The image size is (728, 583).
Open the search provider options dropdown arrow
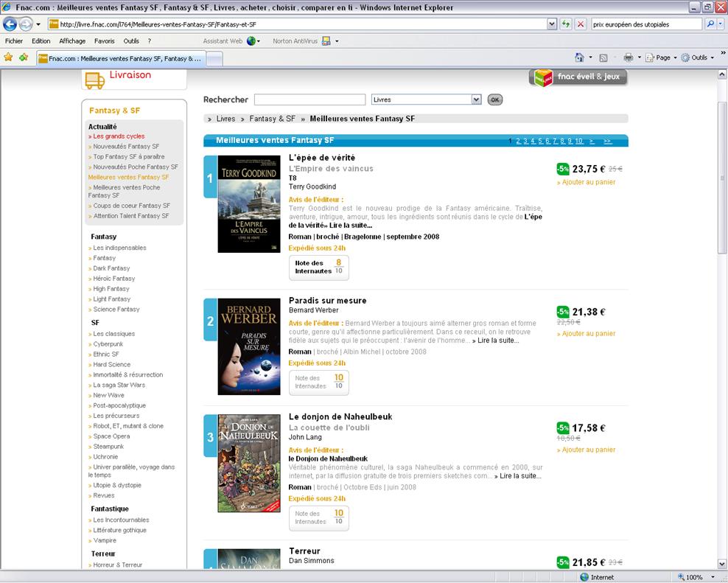(x=721, y=24)
